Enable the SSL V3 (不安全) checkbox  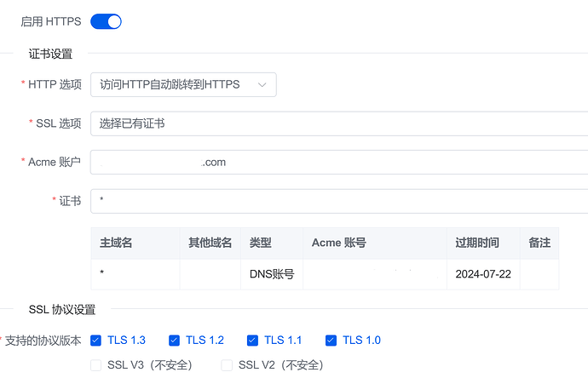click(x=96, y=365)
